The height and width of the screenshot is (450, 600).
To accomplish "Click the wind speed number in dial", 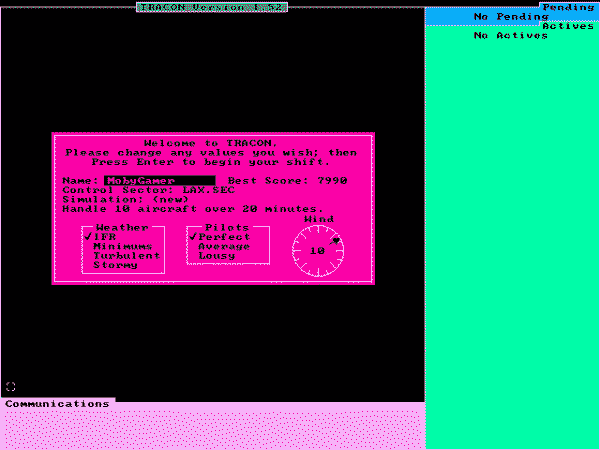I will (317, 251).
